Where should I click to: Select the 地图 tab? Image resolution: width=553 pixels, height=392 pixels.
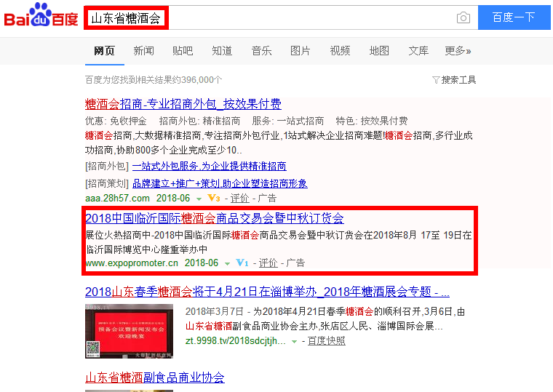379,51
